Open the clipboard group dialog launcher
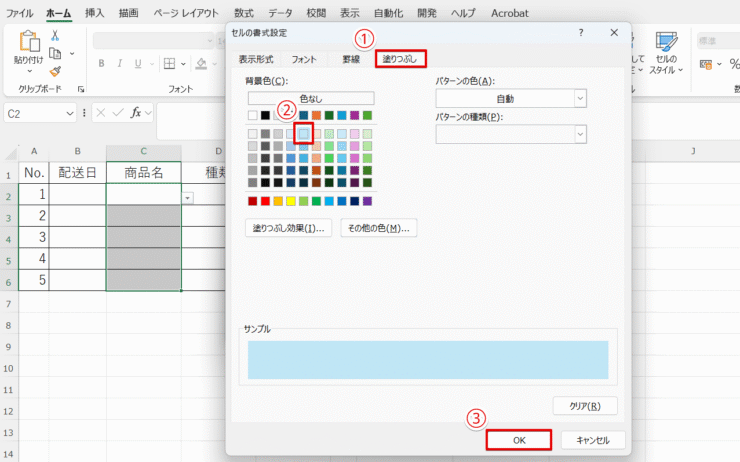740x462 pixels. 81,89
